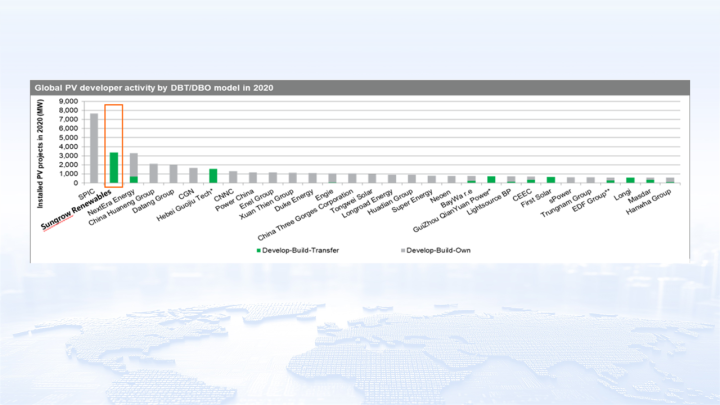Screen dimensions: 720x405
Task: Click the "Develop-Build-Own" legend text
Action: pos(439,250)
